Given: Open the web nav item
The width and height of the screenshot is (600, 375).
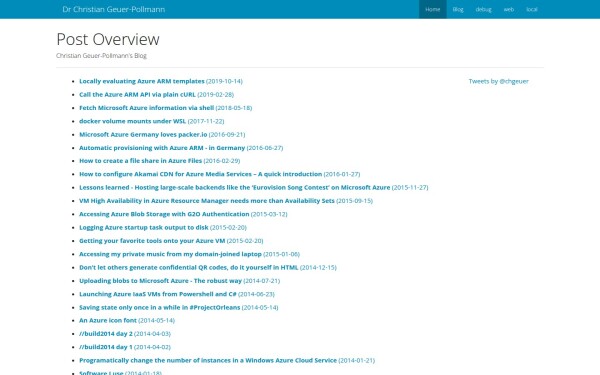Looking at the screenshot, I should (509, 9).
